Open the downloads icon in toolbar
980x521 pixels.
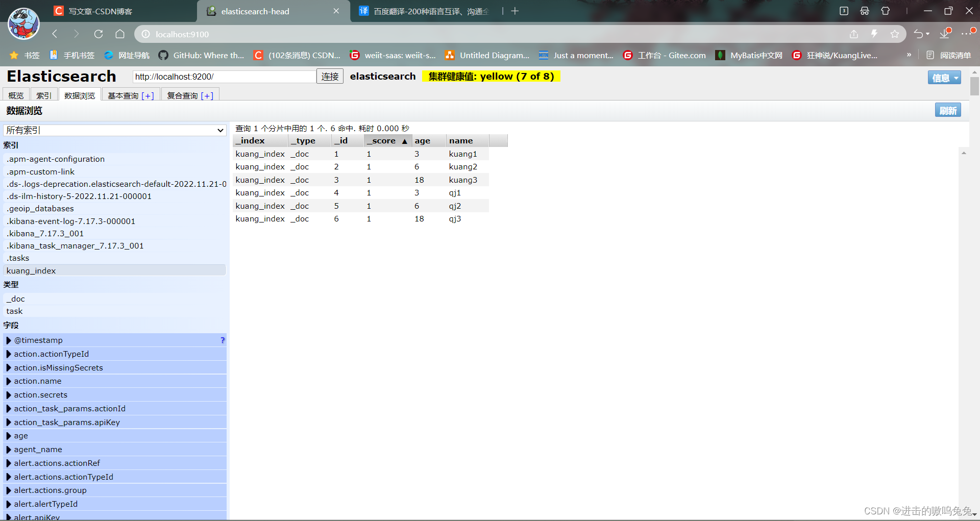tap(945, 33)
